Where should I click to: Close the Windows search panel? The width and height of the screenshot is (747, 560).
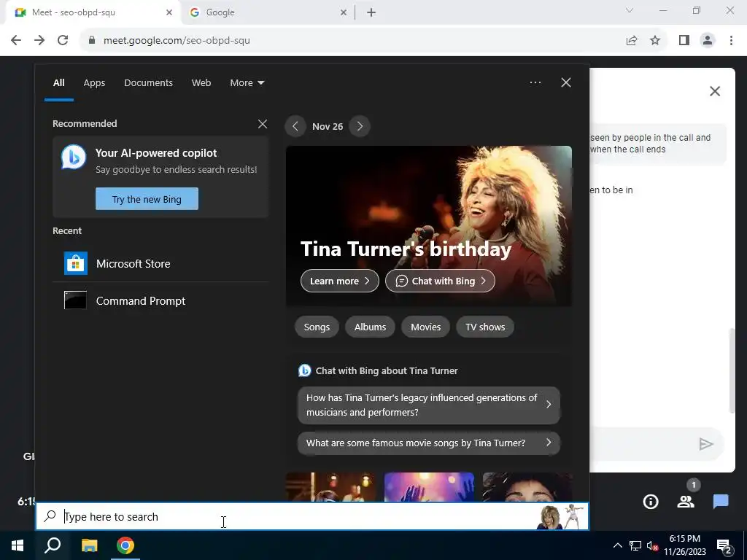pyautogui.click(x=566, y=82)
